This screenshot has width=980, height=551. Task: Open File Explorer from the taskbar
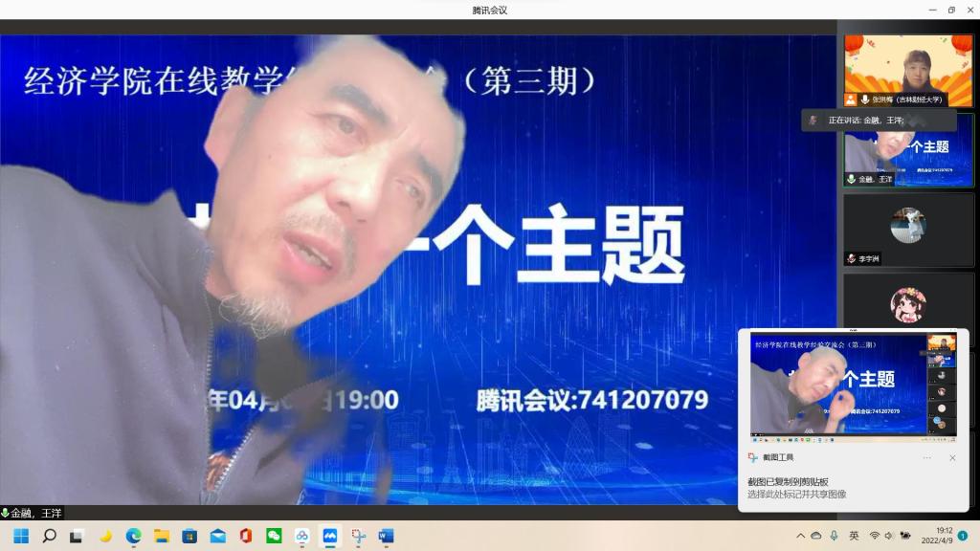click(x=162, y=536)
